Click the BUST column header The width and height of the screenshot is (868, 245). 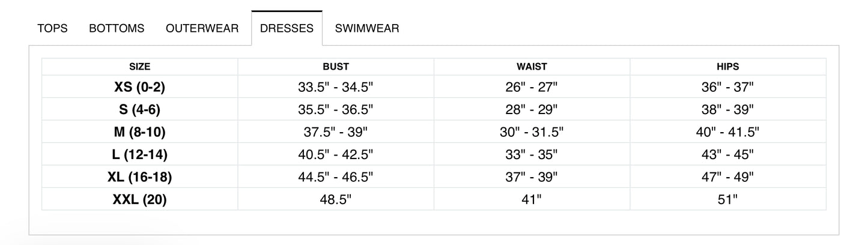335,67
